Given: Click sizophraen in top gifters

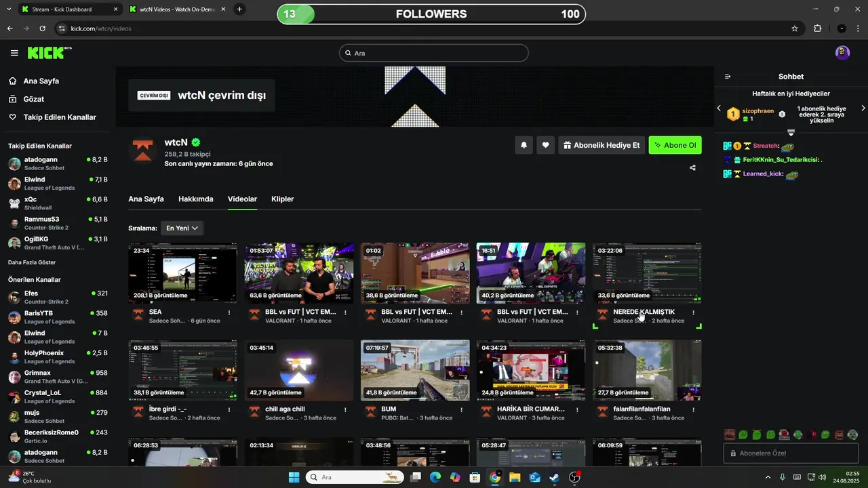Looking at the screenshot, I should pyautogui.click(x=757, y=110).
